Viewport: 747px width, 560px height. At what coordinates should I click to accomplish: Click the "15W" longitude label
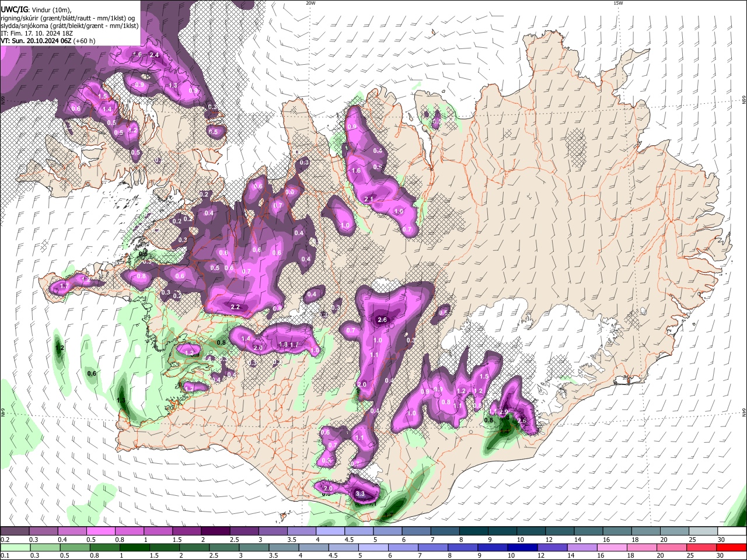[618, 3]
